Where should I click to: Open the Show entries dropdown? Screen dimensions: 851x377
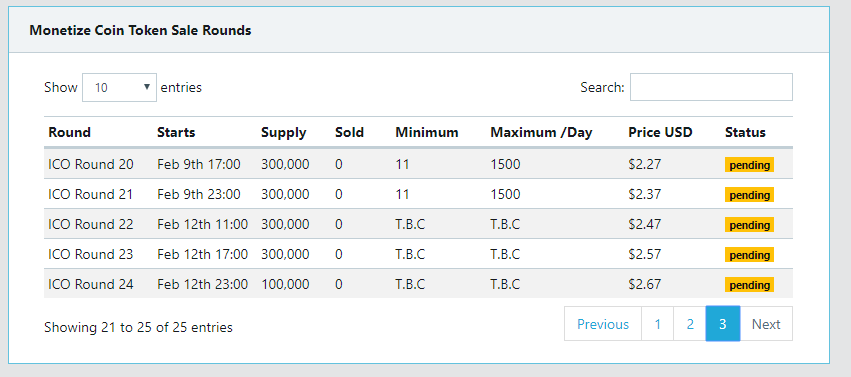tap(119, 87)
